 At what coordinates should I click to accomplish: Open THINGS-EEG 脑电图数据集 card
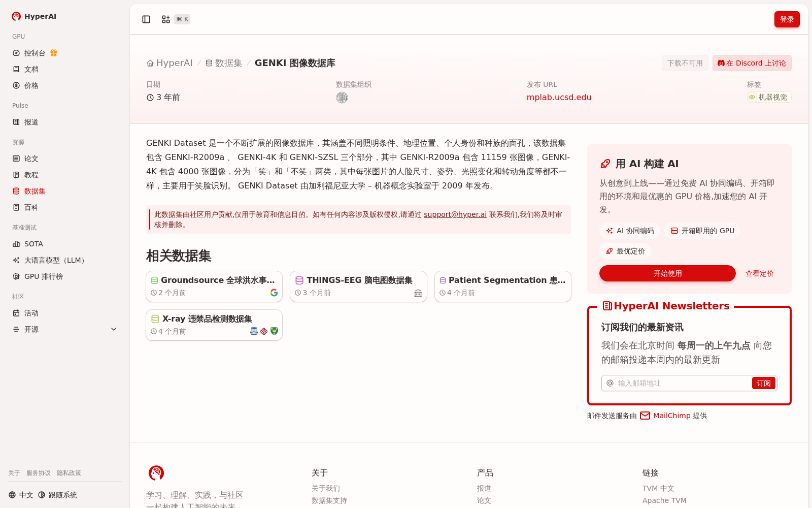(x=358, y=286)
